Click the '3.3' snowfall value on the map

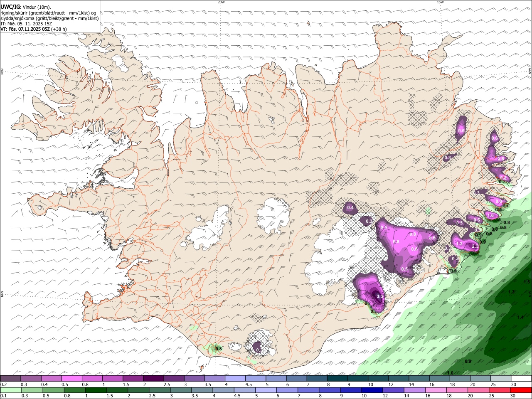(379, 296)
